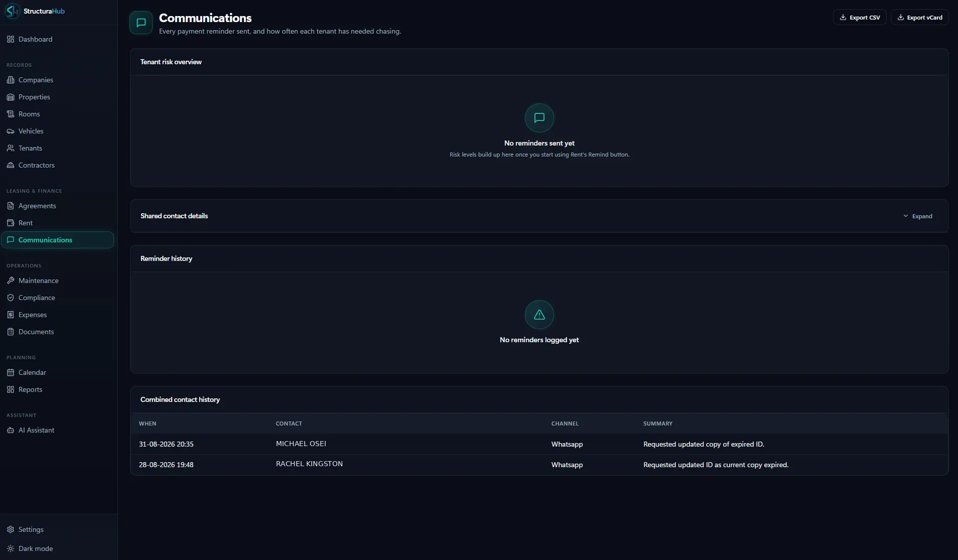Image resolution: width=958 pixels, height=560 pixels.
Task: Click the 31-08-2026 20:35 timestamp
Action: [x=166, y=444]
